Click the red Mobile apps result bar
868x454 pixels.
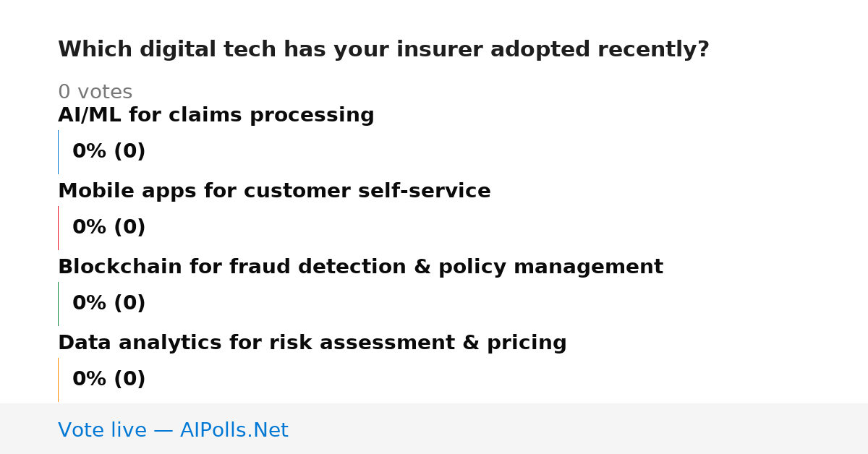coord(58,228)
